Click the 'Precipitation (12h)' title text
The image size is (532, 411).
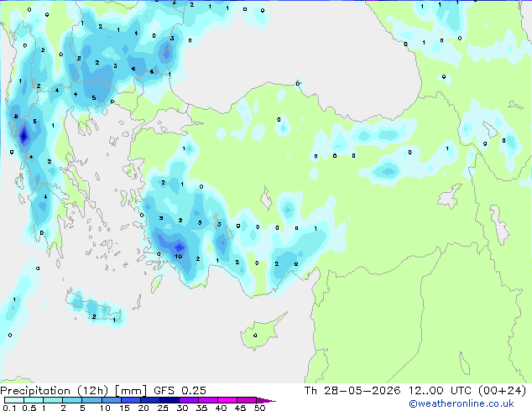(x=55, y=391)
